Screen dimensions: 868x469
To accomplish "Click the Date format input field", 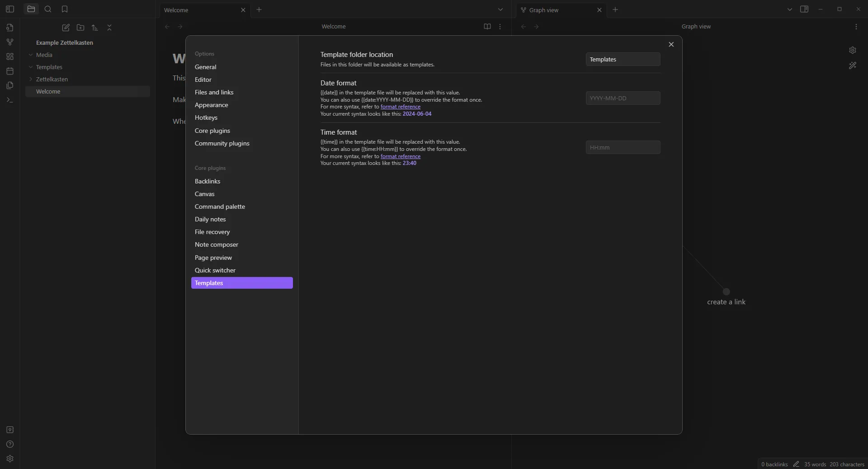I will click(x=623, y=98).
